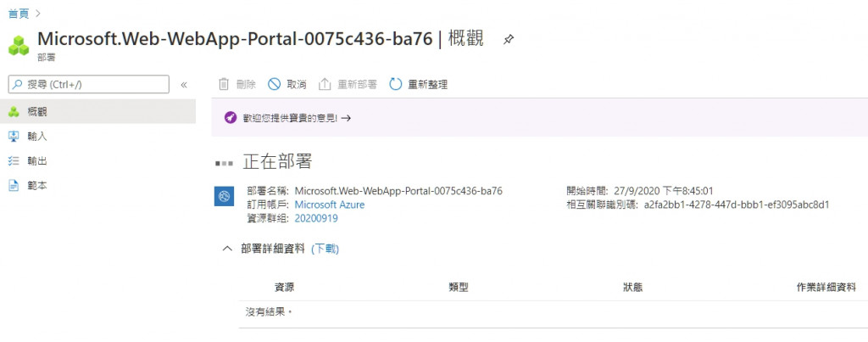Click the green cubes deployment icon in the header
Screen dimensions: 868x342
[x=19, y=46]
